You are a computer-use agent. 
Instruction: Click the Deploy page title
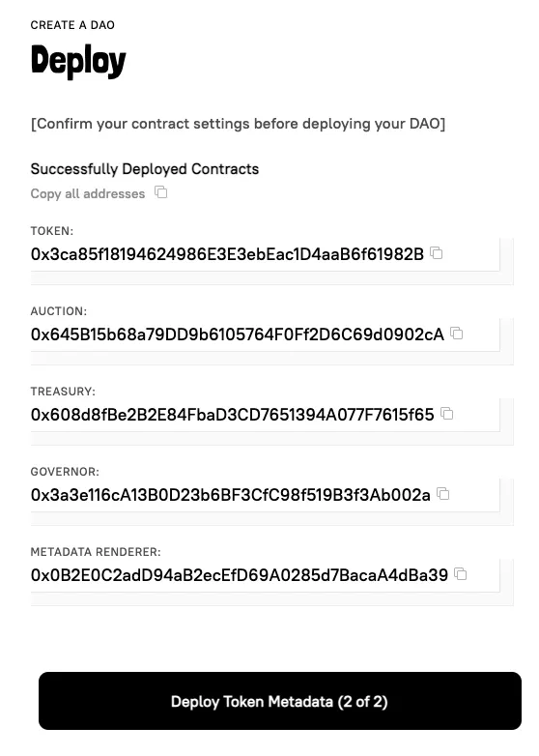pos(78,61)
